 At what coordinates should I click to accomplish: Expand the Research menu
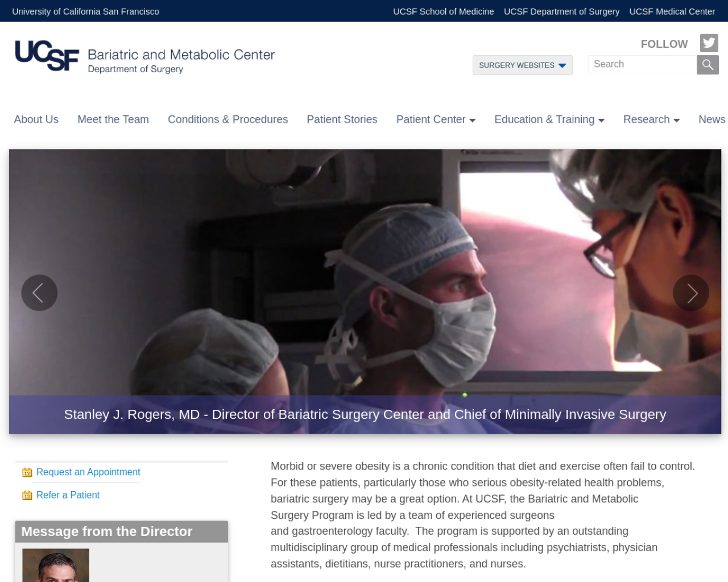click(x=651, y=119)
